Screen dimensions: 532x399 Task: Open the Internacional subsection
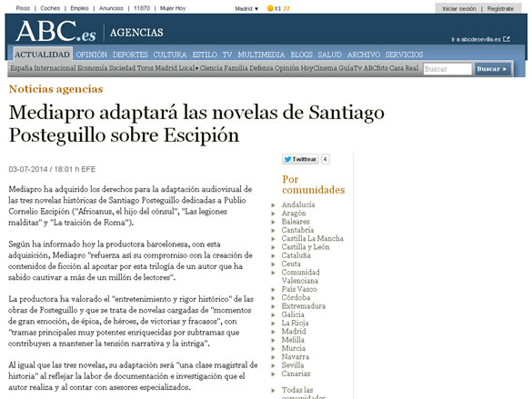pyautogui.click(x=55, y=68)
